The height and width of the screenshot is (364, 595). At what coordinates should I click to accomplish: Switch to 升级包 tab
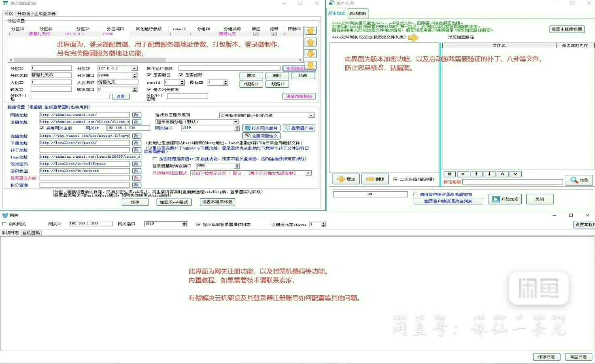(x=24, y=14)
